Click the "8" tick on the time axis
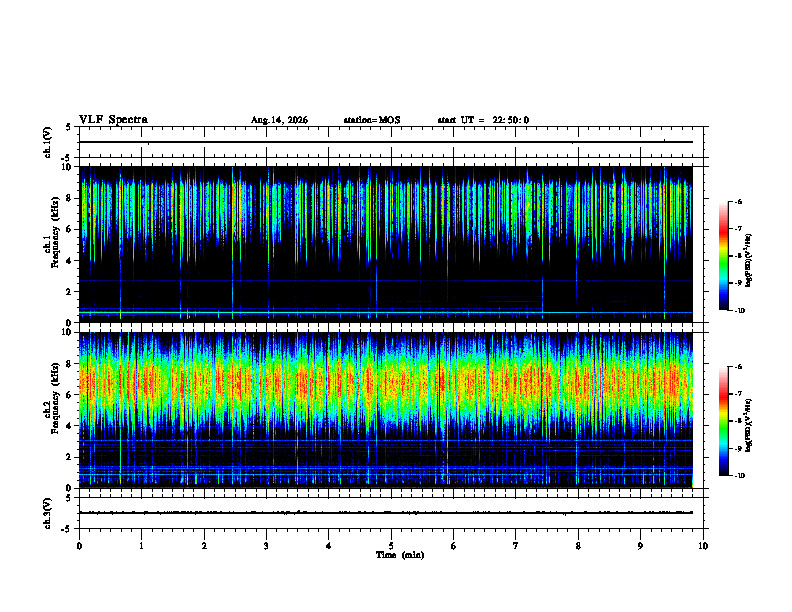Screen dimensions: 792x612 pos(578,546)
